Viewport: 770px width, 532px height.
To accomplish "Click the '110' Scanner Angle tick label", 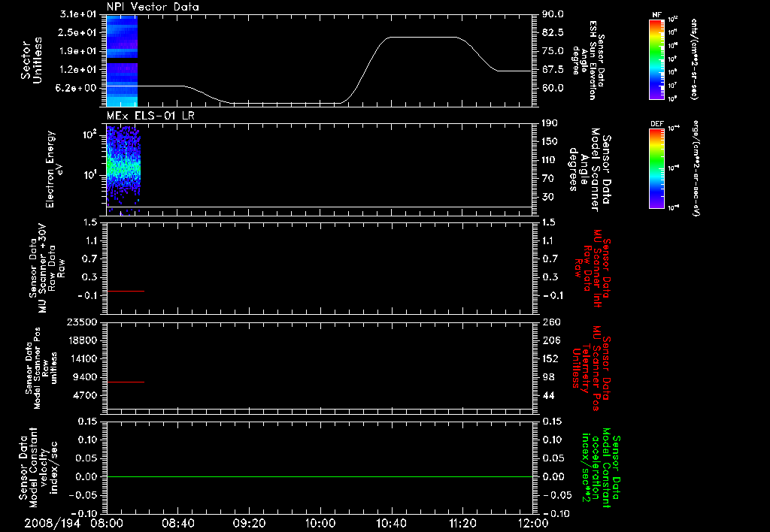I will click(550, 160).
